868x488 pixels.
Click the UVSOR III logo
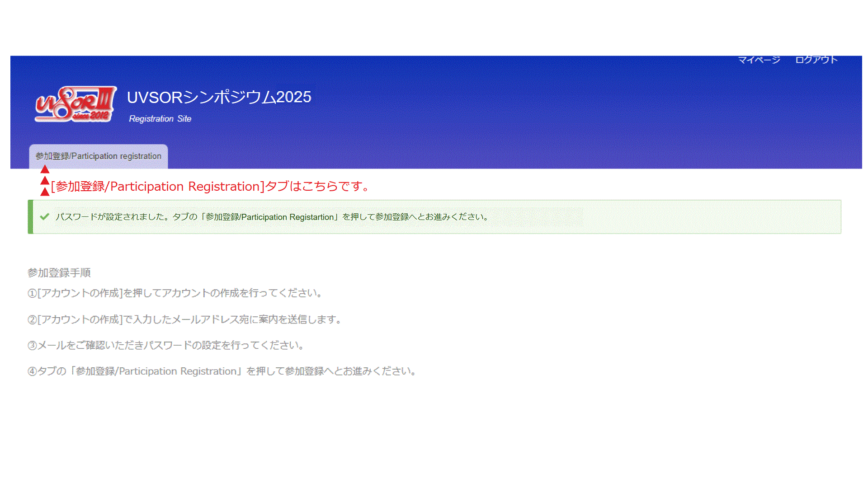[x=75, y=104]
